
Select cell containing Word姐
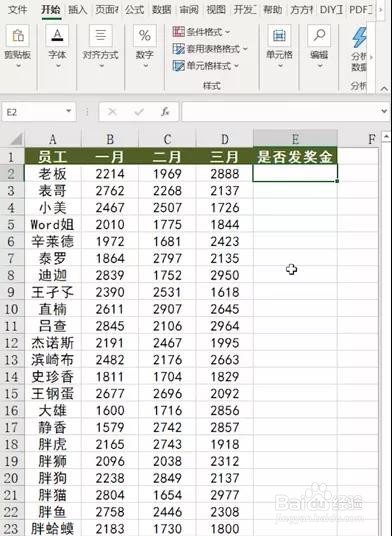(52, 225)
